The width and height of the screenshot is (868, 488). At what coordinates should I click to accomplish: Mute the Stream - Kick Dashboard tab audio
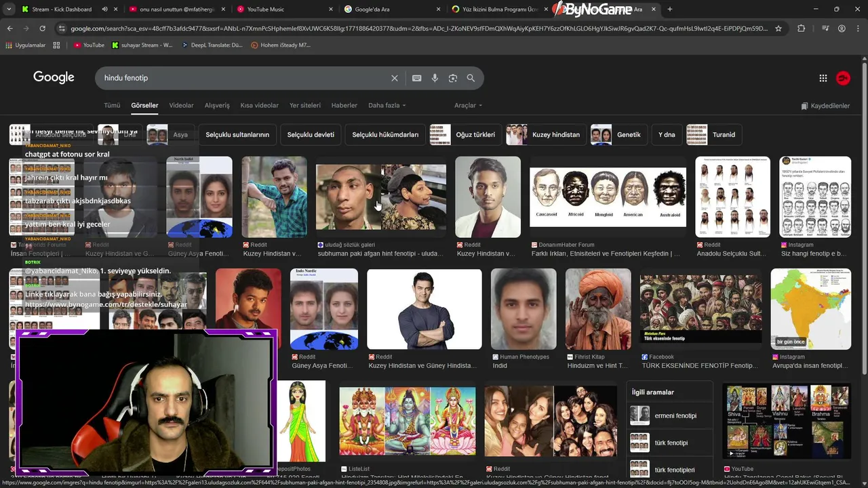coord(104,9)
